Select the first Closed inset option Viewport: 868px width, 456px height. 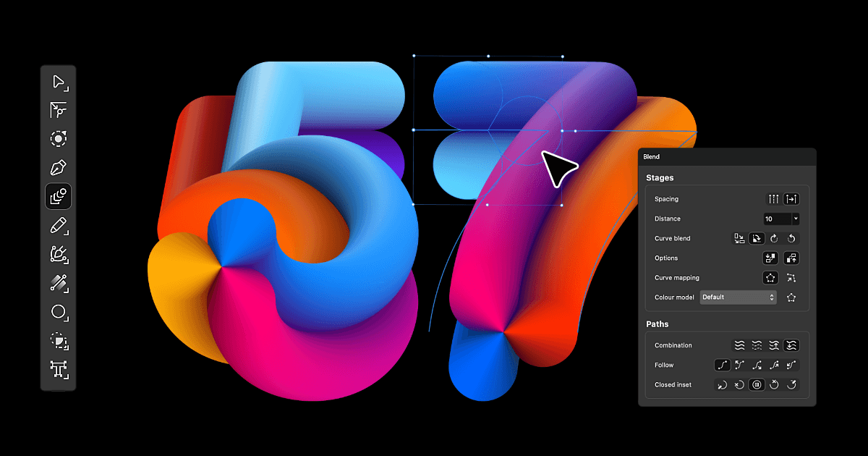(x=722, y=385)
